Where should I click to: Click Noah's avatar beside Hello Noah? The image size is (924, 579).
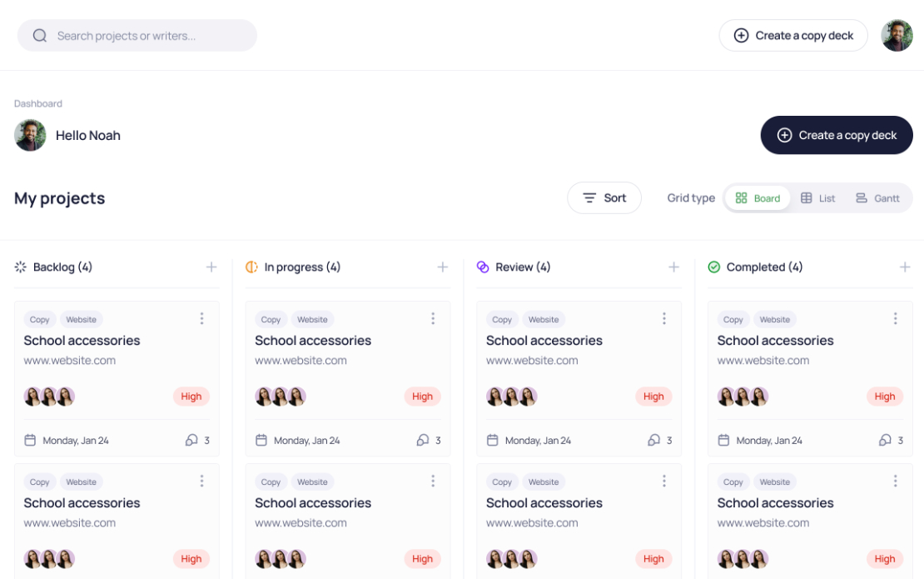(30, 135)
